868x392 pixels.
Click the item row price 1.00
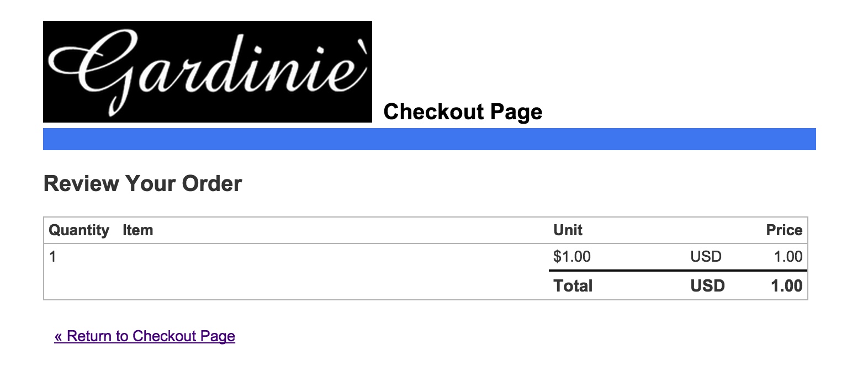(x=788, y=257)
